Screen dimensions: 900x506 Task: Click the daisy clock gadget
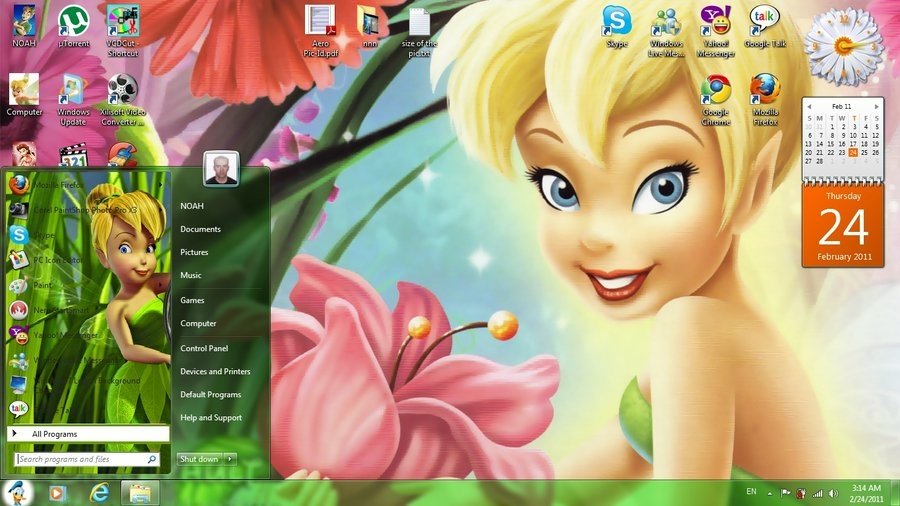point(844,46)
